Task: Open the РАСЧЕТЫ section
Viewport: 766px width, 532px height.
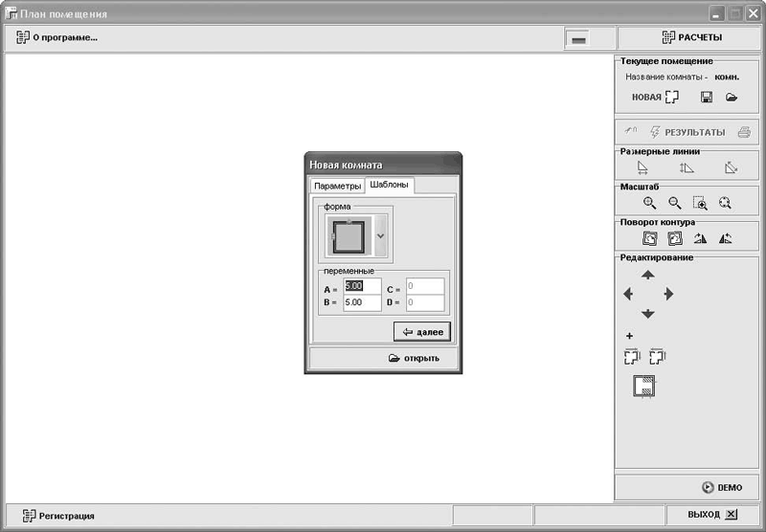Action: point(689,37)
